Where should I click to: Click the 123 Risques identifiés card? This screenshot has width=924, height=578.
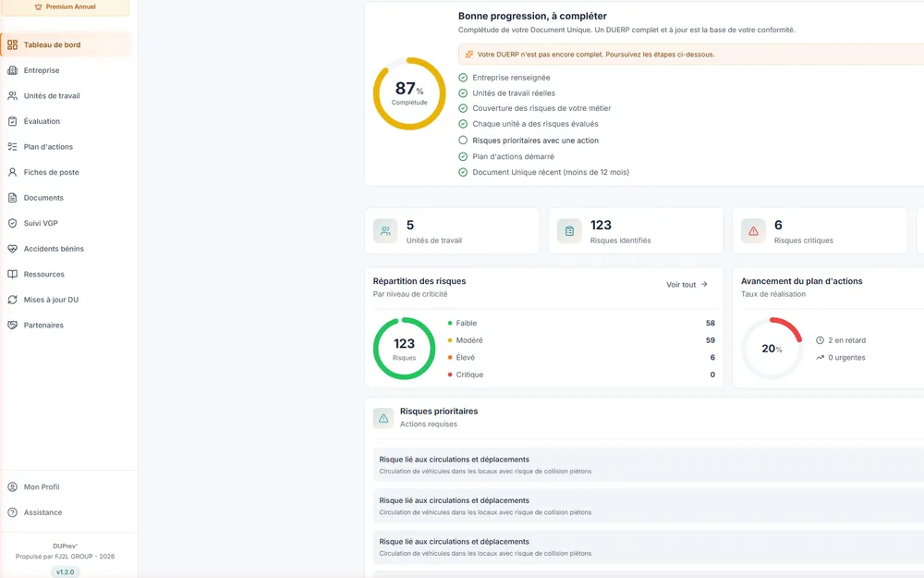tap(636, 230)
